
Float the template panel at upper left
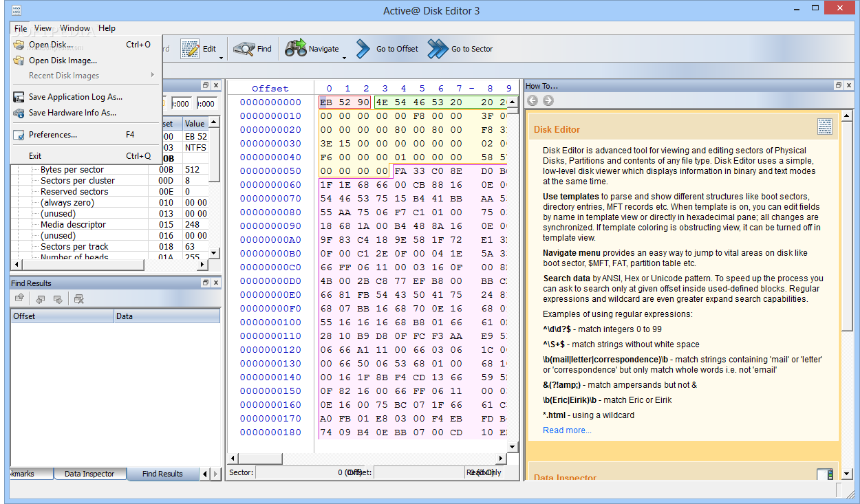pos(205,86)
